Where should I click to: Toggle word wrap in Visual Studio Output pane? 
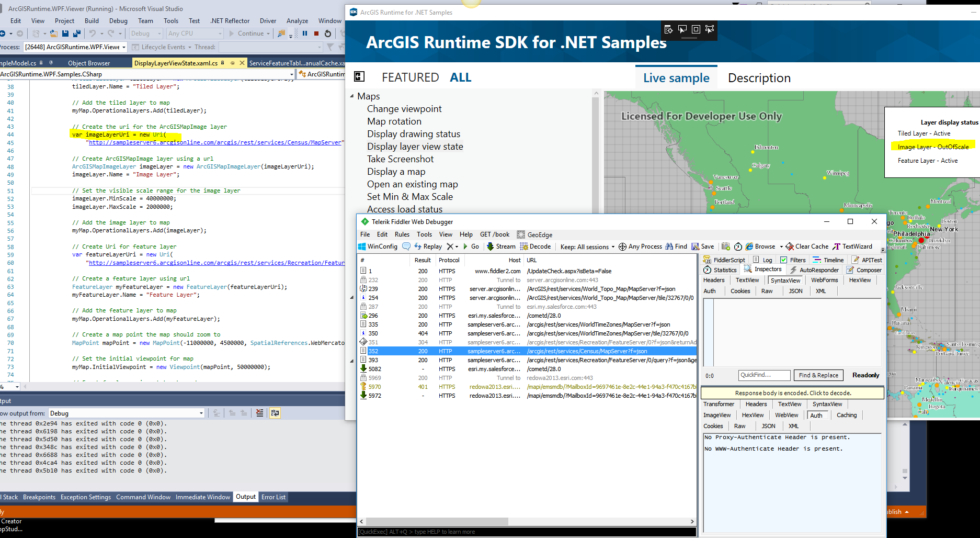[275, 413]
